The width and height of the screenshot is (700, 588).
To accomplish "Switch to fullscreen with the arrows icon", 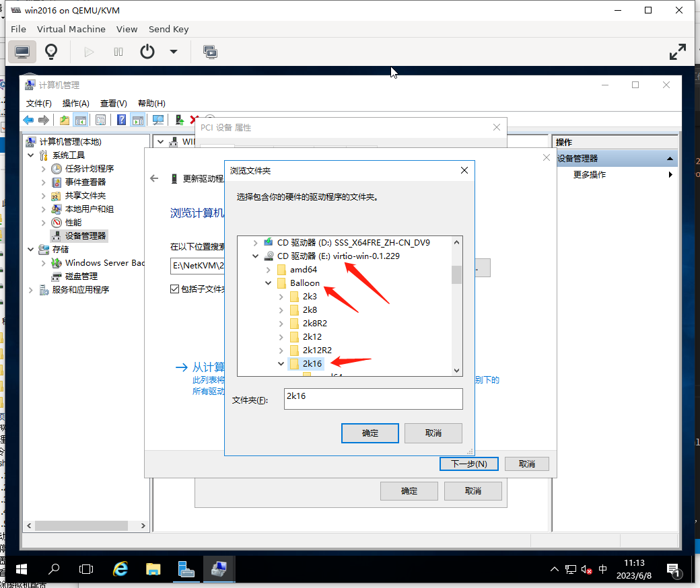I will pos(677,52).
